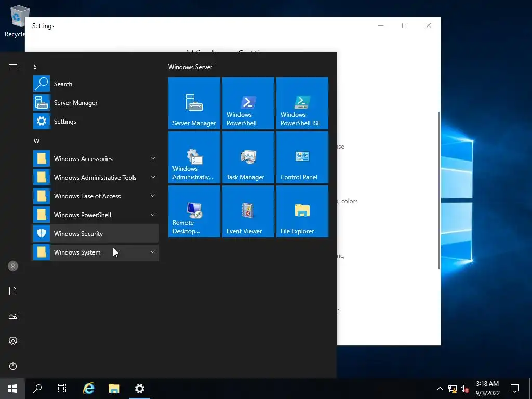Open the Control Panel tile
Image resolution: width=532 pixels, height=399 pixels.
(x=302, y=157)
